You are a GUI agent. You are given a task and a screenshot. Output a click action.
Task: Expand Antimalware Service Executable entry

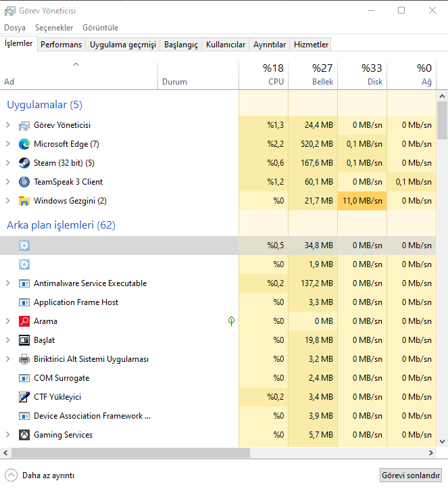[8, 283]
